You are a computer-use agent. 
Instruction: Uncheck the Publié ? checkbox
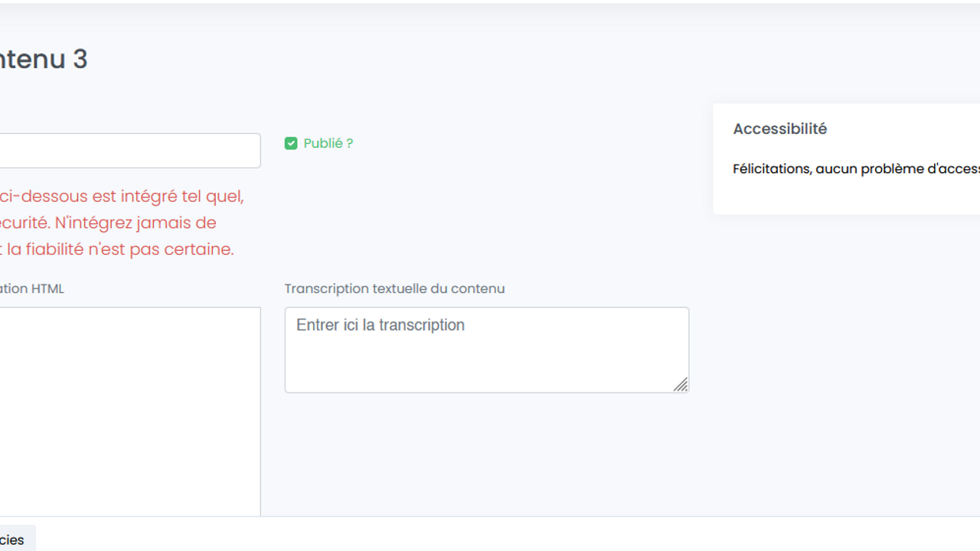pyautogui.click(x=291, y=144)
